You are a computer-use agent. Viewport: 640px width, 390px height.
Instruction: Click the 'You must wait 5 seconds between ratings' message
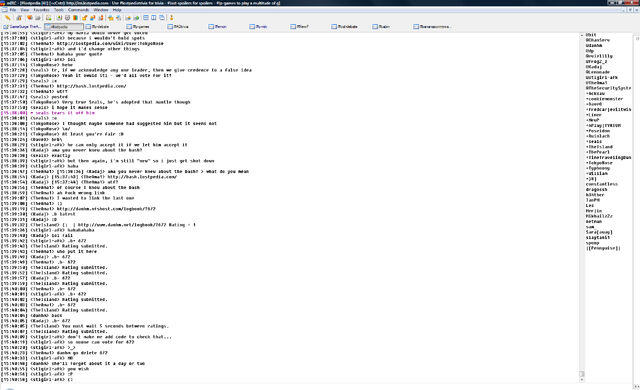click(x=115, y=326)
